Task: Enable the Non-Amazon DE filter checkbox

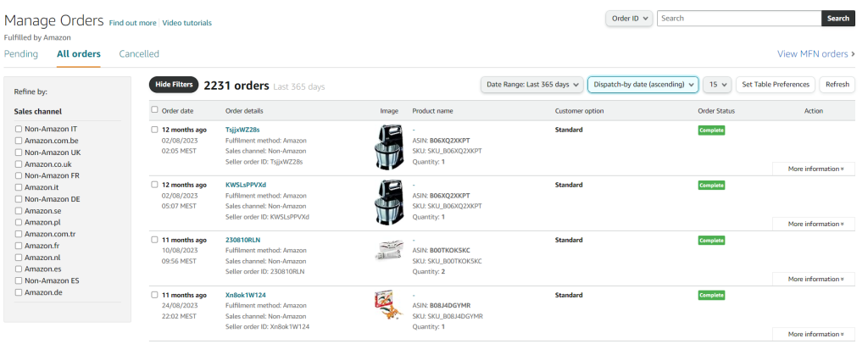Action: click(x=19, y=199)
